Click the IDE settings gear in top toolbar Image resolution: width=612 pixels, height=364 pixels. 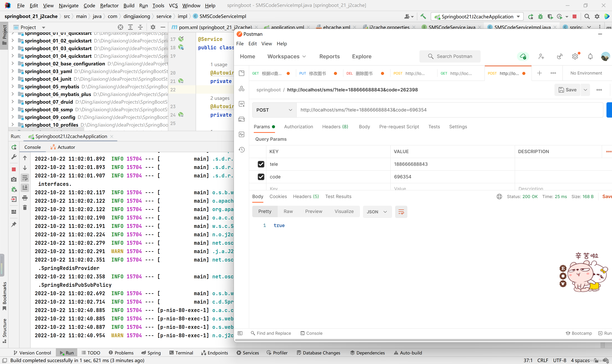point(597,16)
